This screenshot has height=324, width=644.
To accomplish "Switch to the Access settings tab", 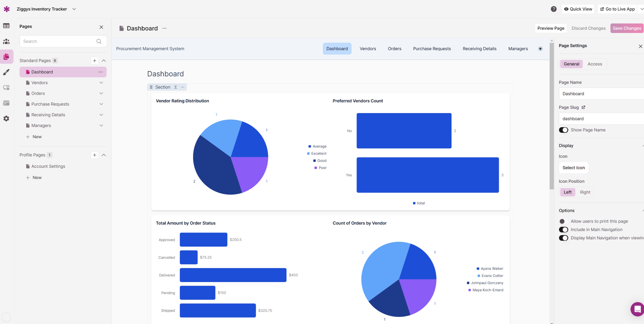I will [595, 64].
